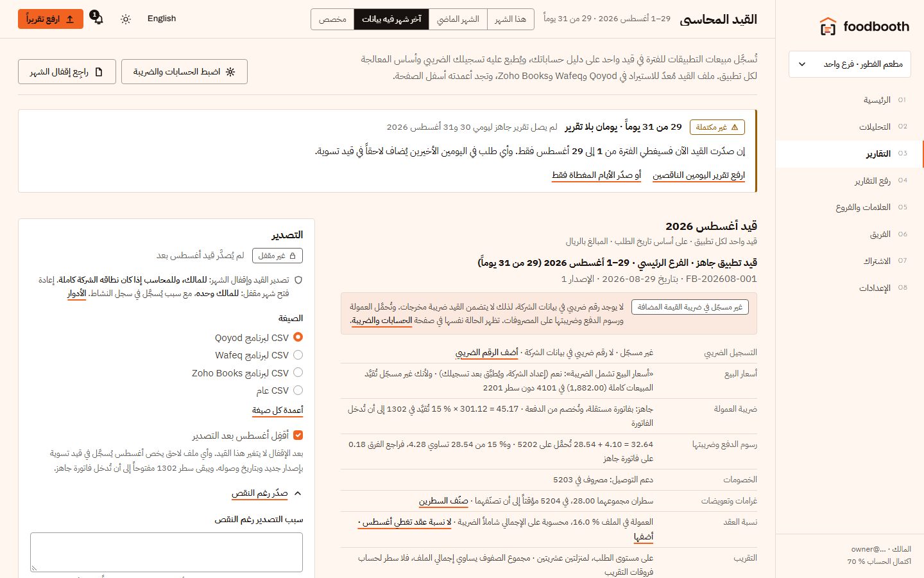924x578 pixels.
Task: Open التقارير in the sidebar
Action: [850, 153]
